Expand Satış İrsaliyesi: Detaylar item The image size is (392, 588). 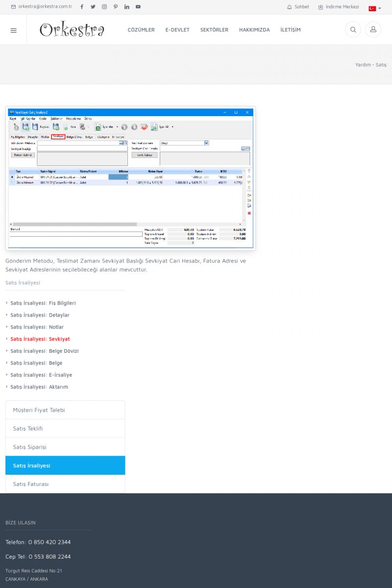click(40, 315)
